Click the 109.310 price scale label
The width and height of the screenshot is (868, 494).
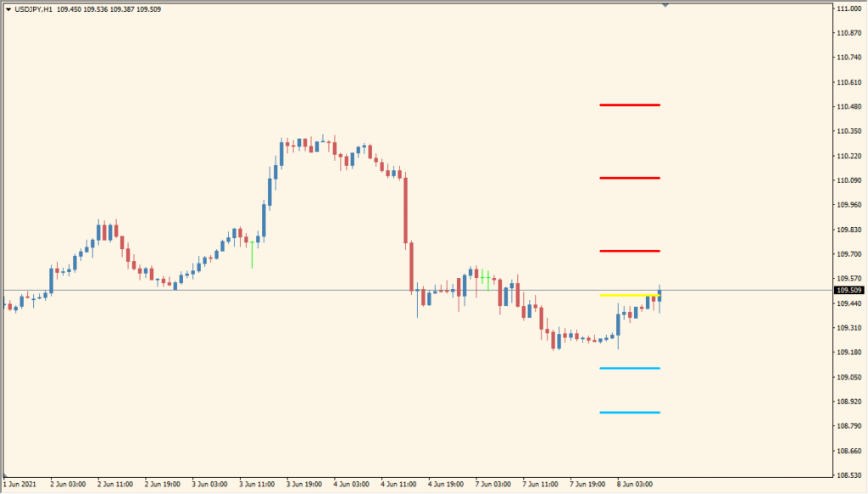tap(849, 327)
